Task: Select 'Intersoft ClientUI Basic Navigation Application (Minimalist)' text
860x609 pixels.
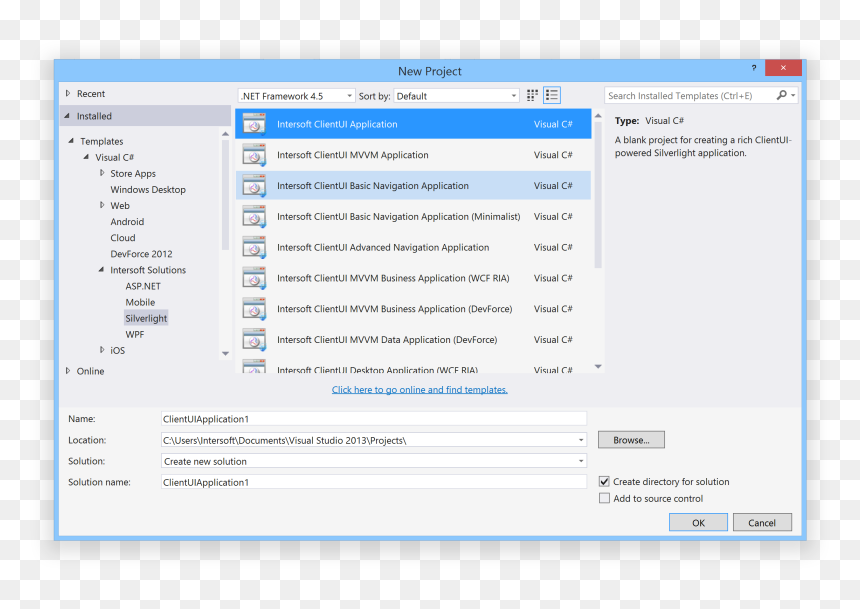Action: tap(399, 217)
